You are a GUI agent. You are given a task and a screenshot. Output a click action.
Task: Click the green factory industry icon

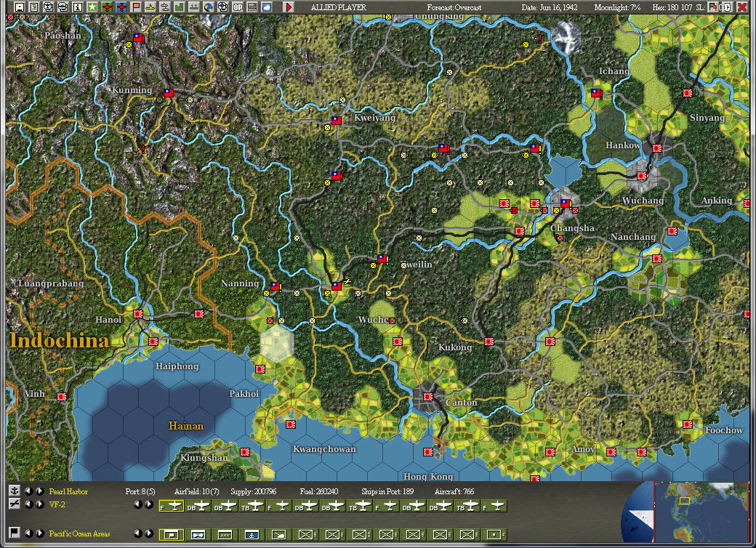[179, 7]
